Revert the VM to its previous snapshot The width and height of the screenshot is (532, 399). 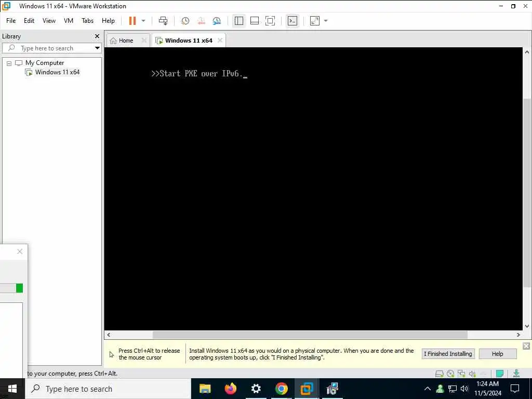pyautogui.click(x=201, y=21)
